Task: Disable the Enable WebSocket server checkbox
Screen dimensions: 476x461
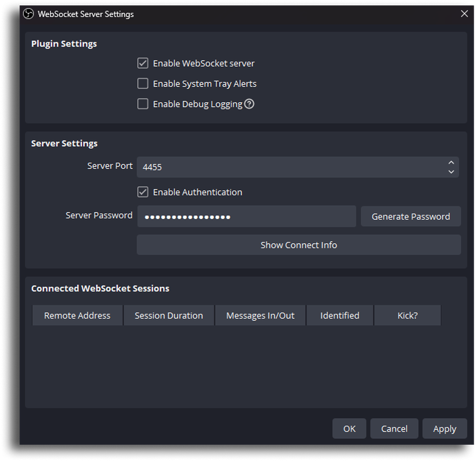Action: pos(143,63)
